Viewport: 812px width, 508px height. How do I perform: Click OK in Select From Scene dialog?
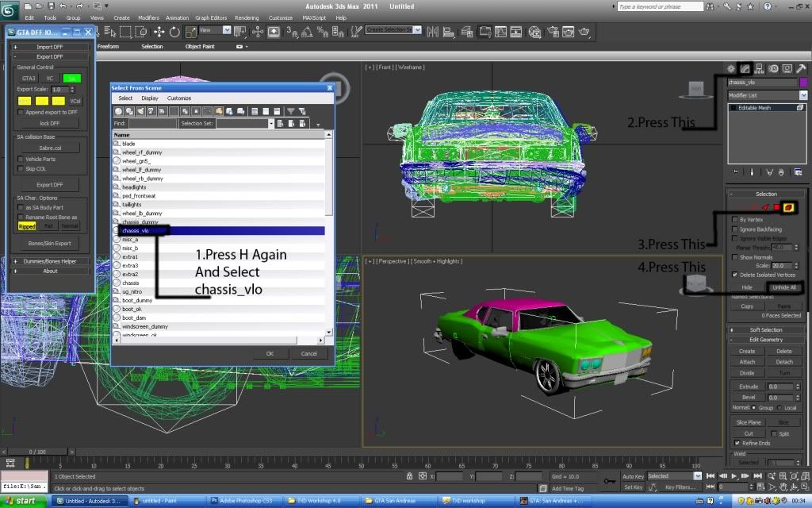[x=270, y=353]
